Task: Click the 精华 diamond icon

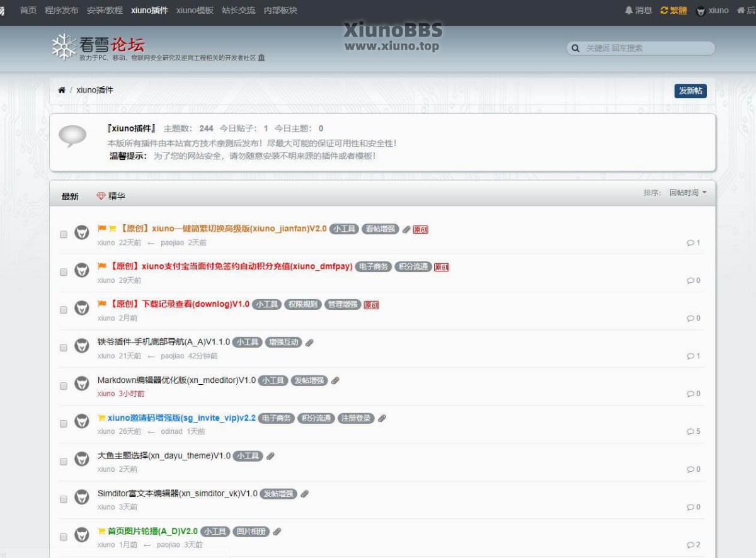Action: pos(101,196)
